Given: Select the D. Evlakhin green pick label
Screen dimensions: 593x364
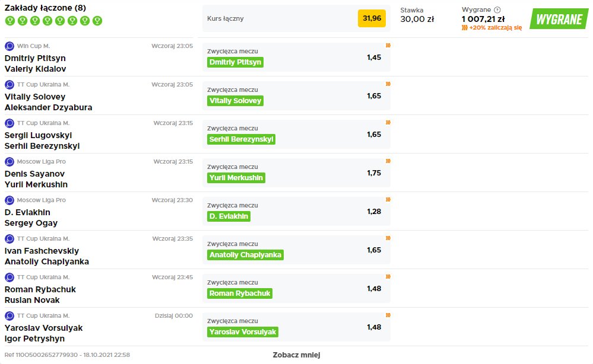Looking at the screenshot, I should pos(229,216).
